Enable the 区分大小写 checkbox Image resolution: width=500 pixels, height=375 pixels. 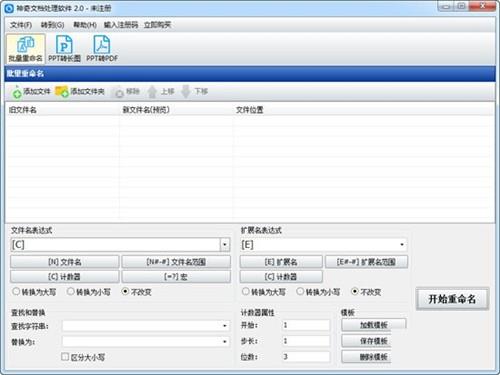tap(65, 357)
